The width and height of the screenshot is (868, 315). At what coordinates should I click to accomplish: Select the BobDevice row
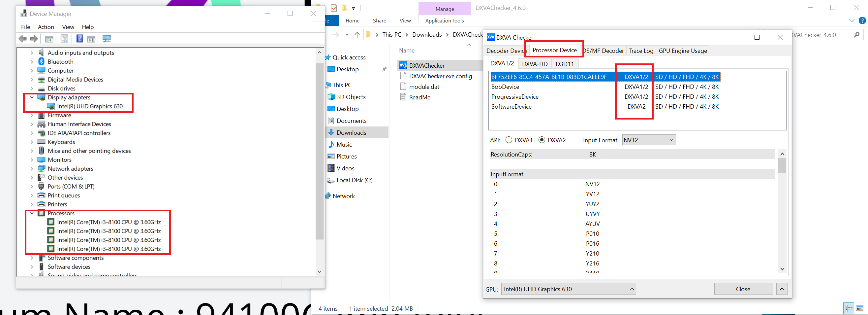(x=605, y=87)
